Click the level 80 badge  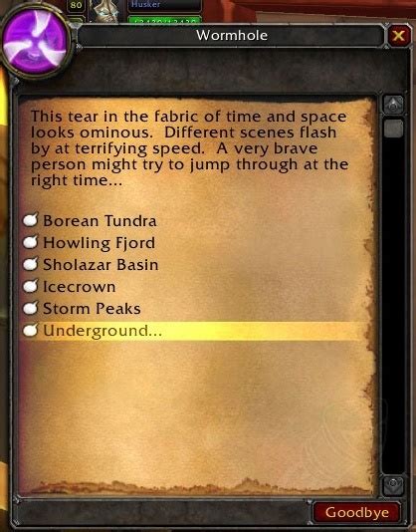pos(76,6)
